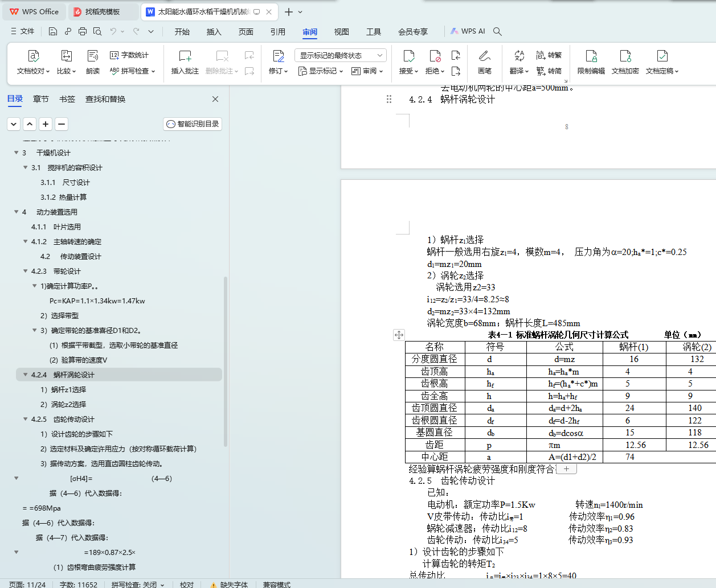The image size is (716, 588).
Task: Click the 比较 compare documents icon
Action: 66,56
